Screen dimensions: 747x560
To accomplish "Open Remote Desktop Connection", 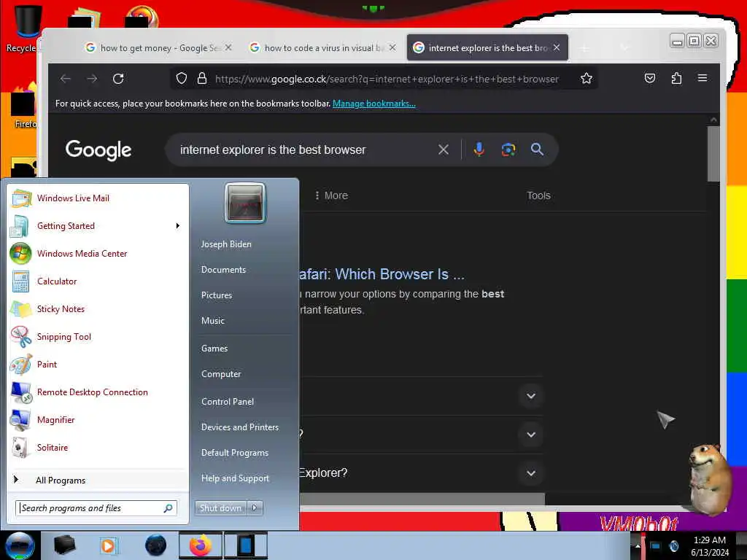I will point(98,392).
